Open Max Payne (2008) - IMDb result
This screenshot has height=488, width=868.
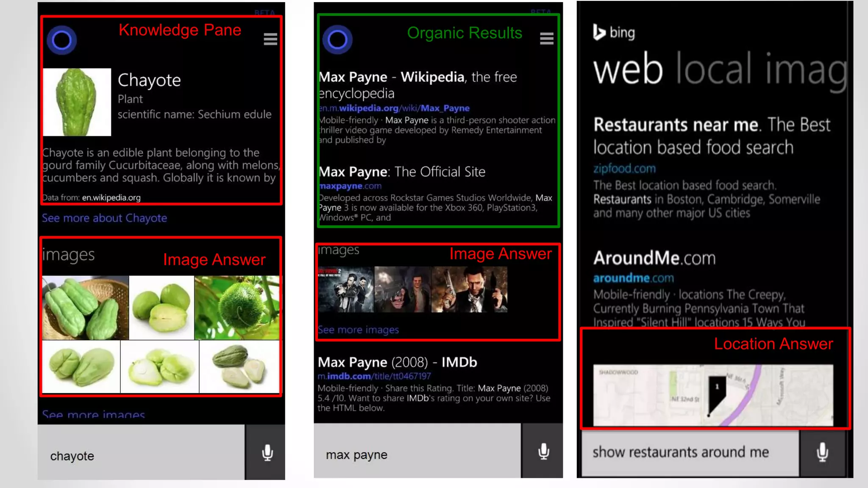point(398,362)
